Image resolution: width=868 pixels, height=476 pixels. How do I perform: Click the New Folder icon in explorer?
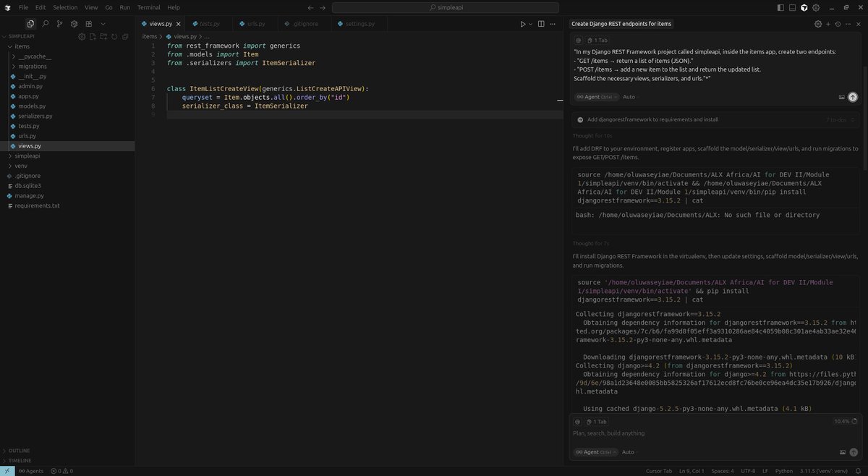coord(103,36)
